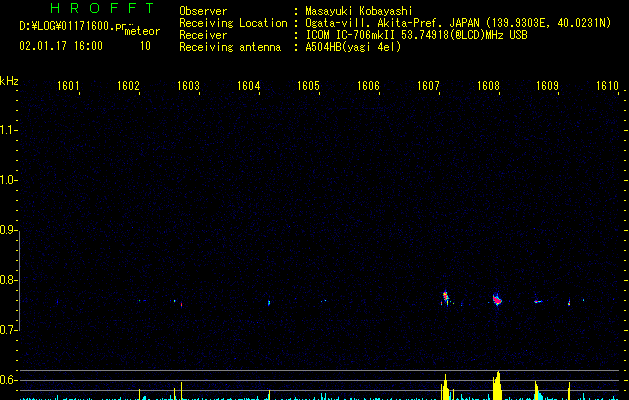Click the 'meteor' label
The image size is (629, 400).
(x=142, y=31)
